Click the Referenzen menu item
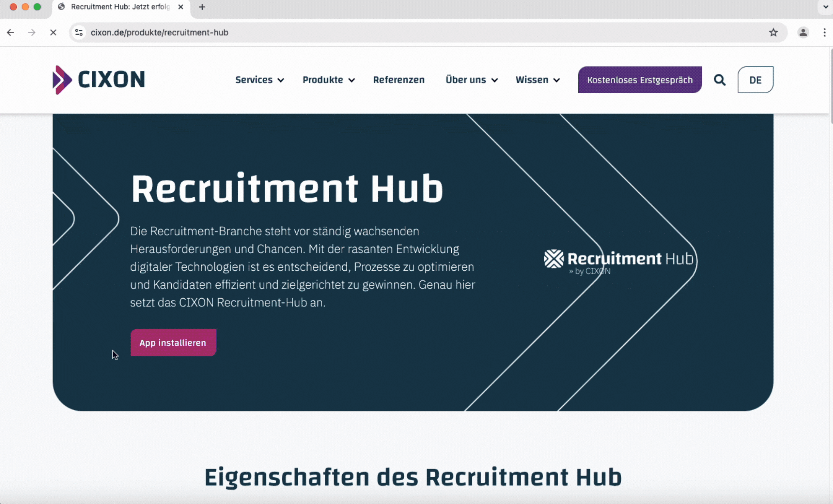 (398, 79)
